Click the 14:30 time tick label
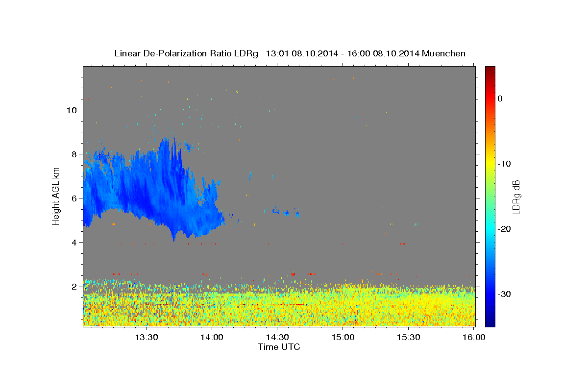 pyautogui.click(x=277, y=337)
